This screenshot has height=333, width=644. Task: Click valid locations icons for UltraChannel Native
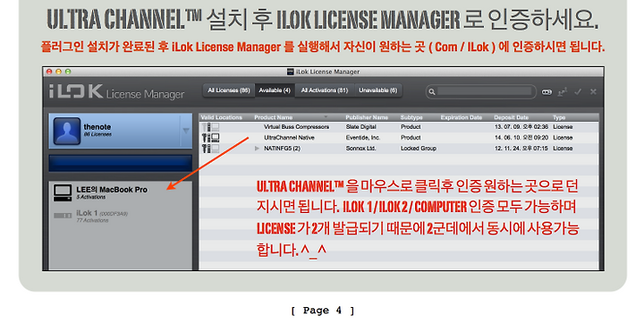[x=210, y=138]
